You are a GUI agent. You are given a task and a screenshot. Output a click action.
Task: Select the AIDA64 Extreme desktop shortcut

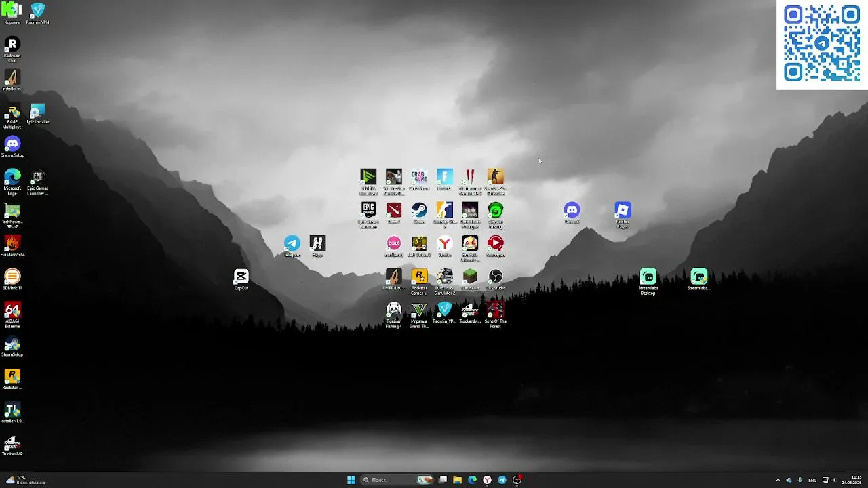pyautogui.click(x=12, y=315)
